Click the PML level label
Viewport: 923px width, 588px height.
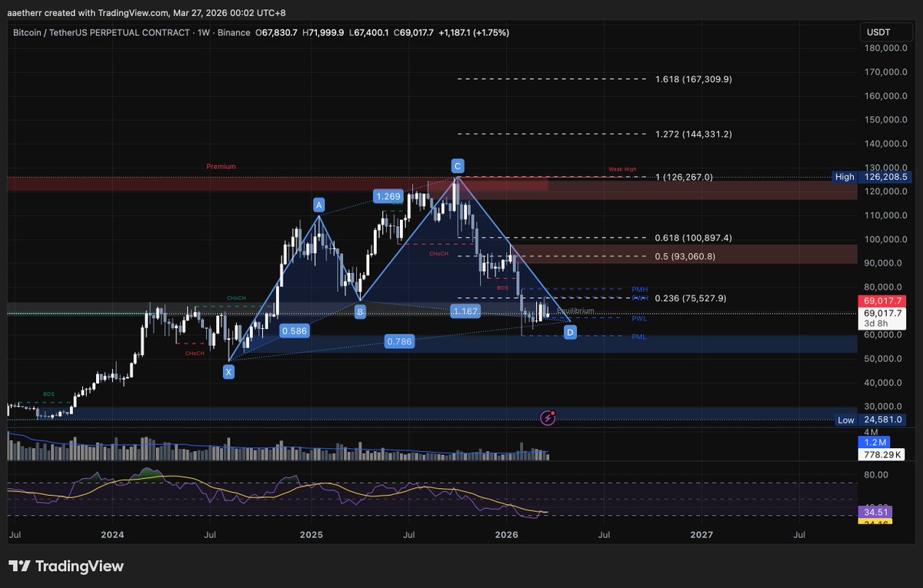640,337
